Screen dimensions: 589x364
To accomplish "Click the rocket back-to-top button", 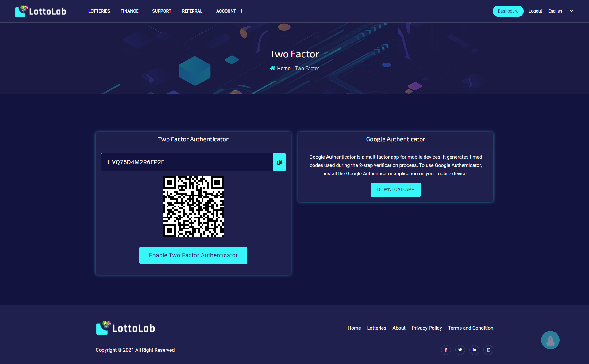I will click(x=550, y=340).
